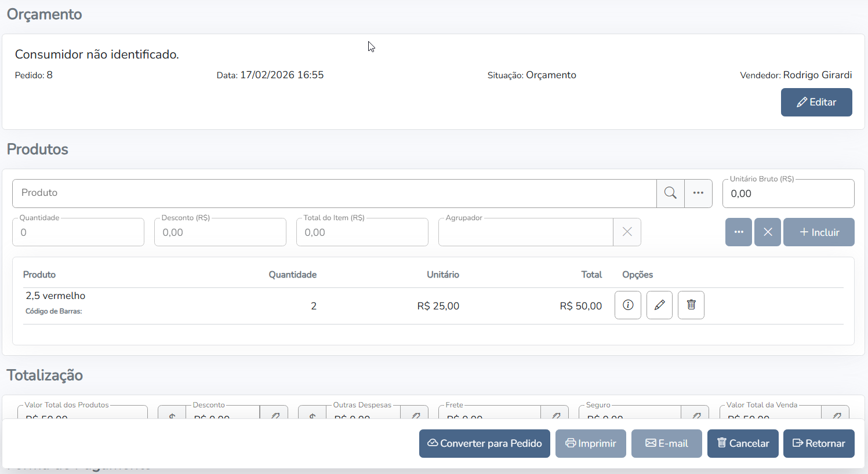This screenshot has width=868, height=474.
Task: Delete the 2,5 vermelho product row
Action: click(691, 305)
